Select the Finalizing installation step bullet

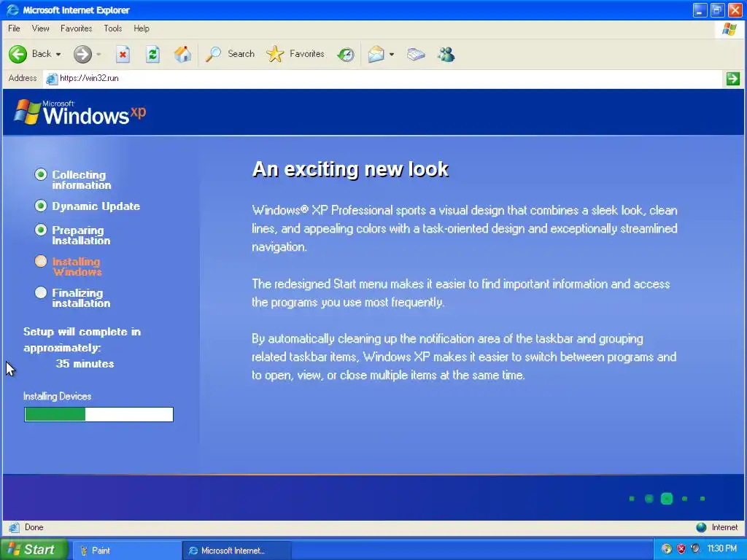[x=41, y=292]
